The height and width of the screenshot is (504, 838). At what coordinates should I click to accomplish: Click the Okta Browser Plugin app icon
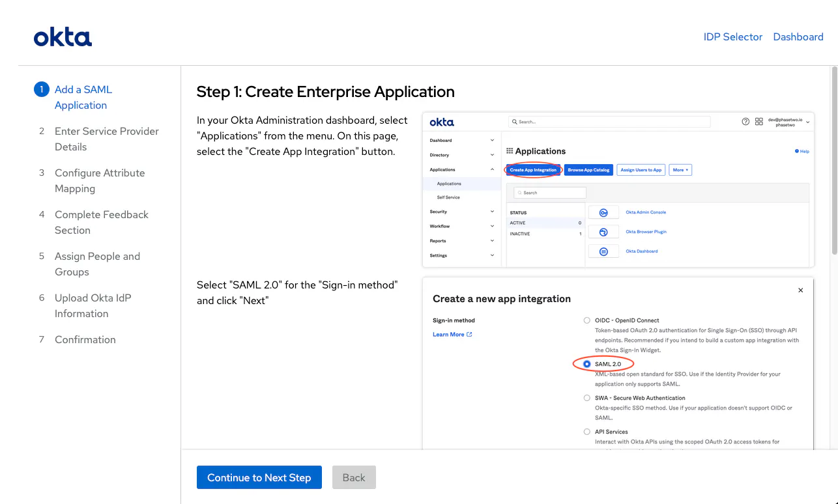click(x=603, y=232)
